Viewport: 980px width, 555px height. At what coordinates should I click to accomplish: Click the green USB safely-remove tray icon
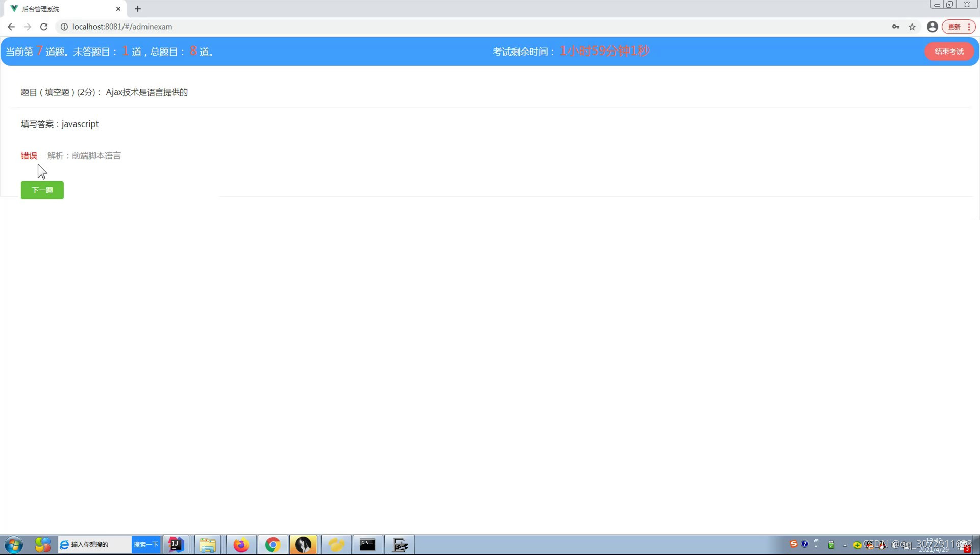[831, 545]
